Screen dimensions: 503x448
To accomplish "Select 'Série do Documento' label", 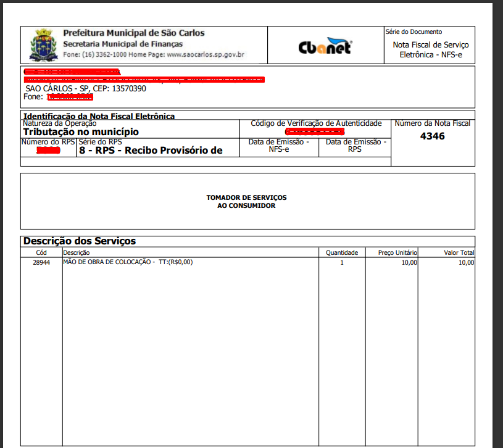I will coord(414,31).
